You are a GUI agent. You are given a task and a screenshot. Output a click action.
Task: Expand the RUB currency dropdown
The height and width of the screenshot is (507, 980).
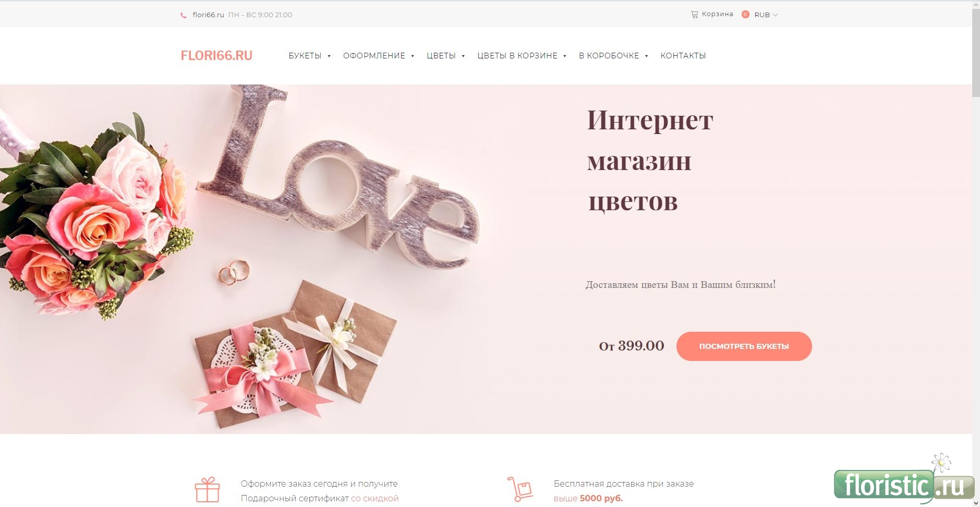[766, 15]
